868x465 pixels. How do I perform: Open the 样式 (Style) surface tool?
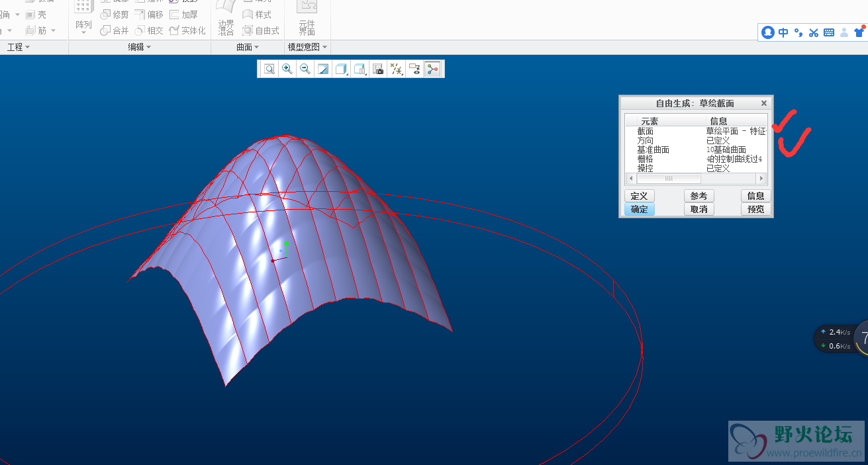tap(257, 15)
